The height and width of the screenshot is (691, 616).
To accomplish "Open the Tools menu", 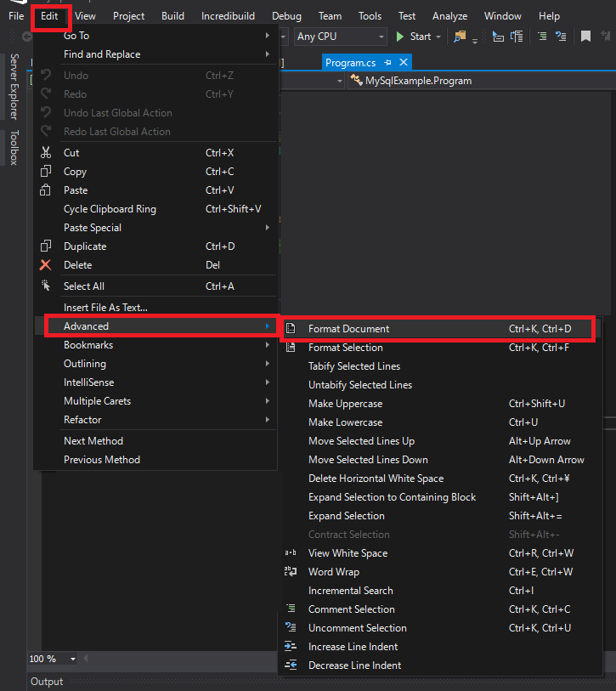I will [x=370, y=16].
